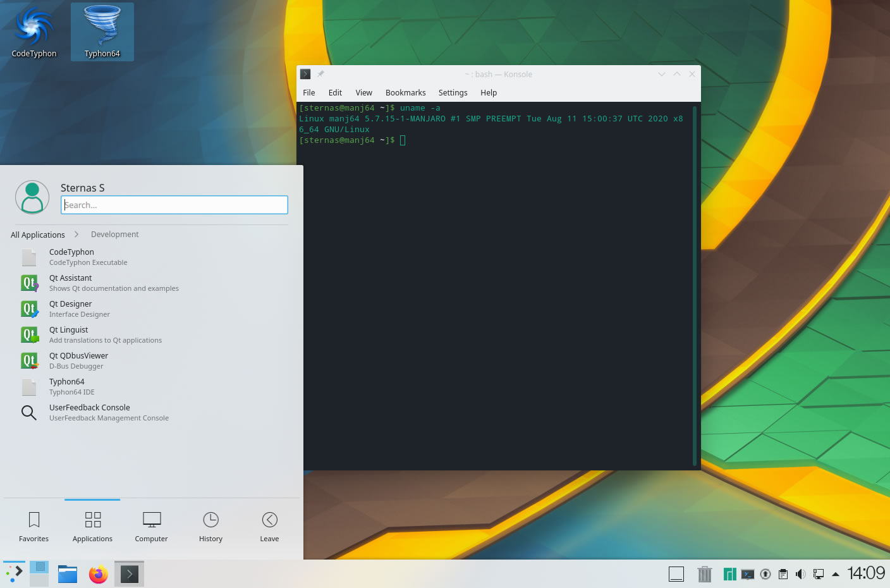Open Konsole Help menu
Screen dimensions: 890x588
pyautogui.click(x=489, y=92)
